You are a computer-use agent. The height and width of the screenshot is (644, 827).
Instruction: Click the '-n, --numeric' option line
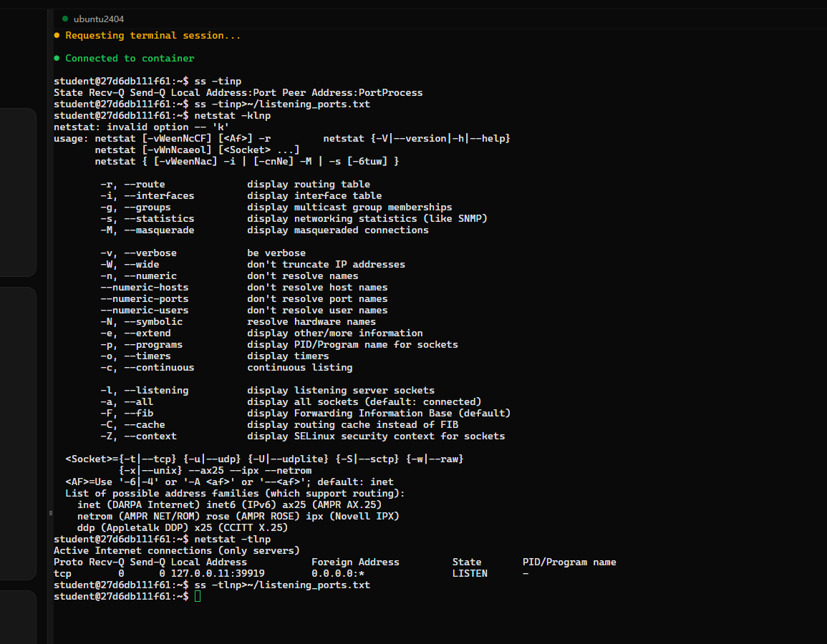tap(229, 275)
